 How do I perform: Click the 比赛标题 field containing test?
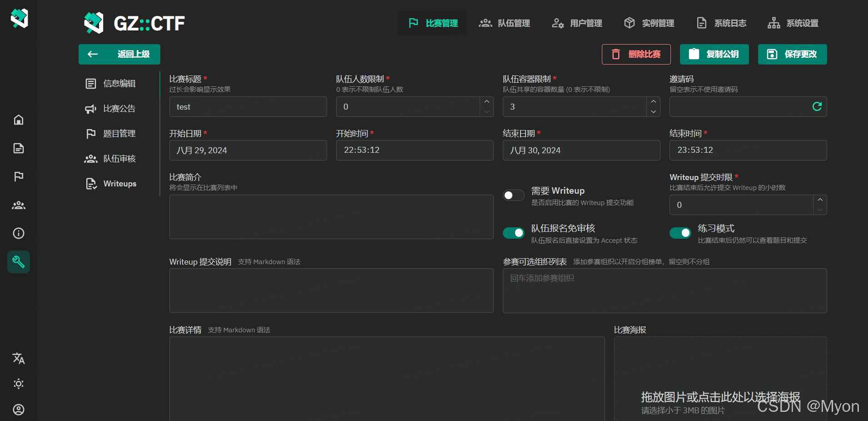248,106
